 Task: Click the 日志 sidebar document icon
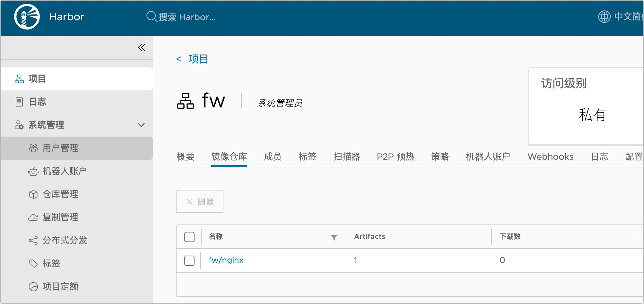(x=19, y=102)
